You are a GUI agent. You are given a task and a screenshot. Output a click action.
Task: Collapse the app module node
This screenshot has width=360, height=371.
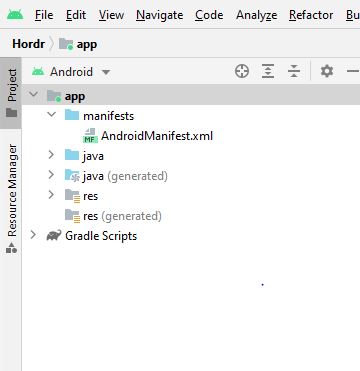click(33, 95)
